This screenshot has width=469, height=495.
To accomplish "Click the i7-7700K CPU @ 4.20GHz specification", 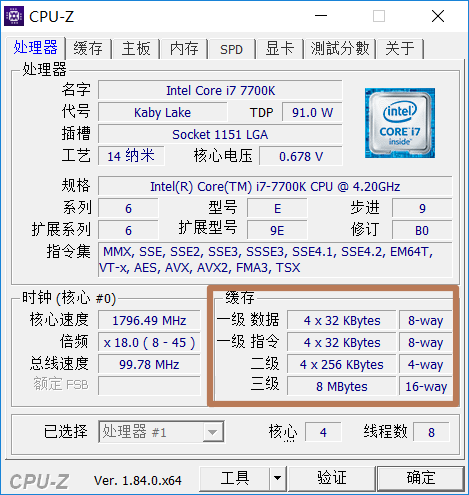I will coord(275,186).
